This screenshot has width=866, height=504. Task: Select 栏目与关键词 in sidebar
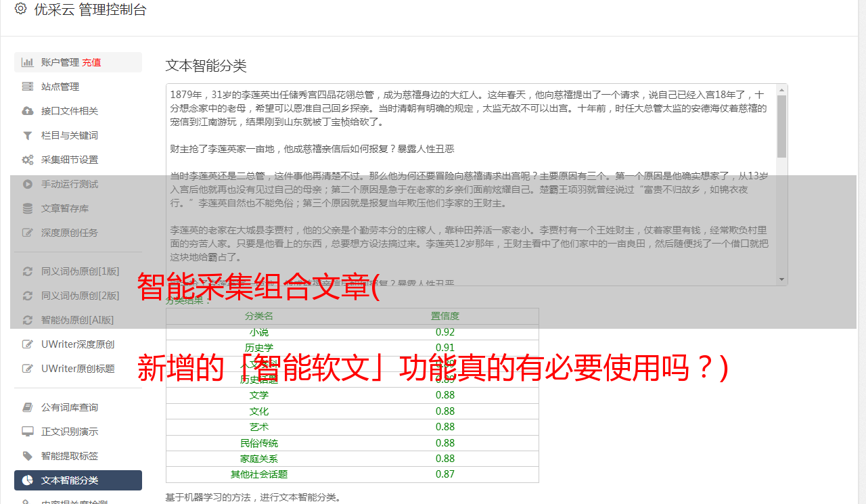pyautogui.click(x=78, y=135)
